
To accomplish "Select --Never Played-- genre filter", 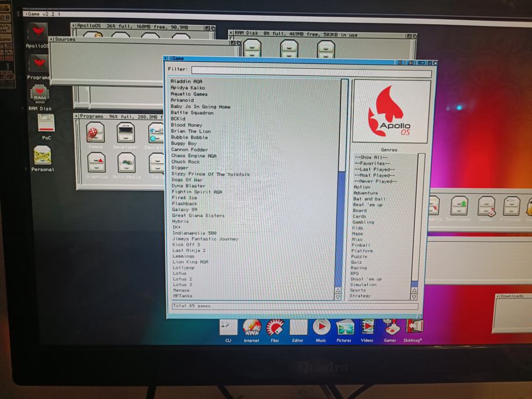I will 375,181.
